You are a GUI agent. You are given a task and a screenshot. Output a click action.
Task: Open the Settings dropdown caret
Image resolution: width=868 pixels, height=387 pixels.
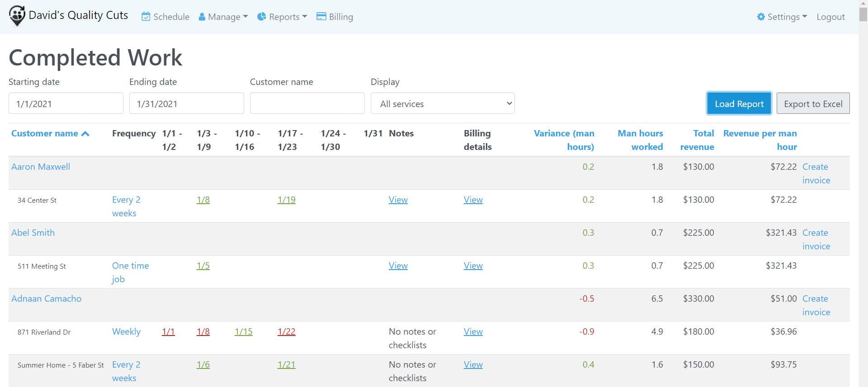click(805, 17)
